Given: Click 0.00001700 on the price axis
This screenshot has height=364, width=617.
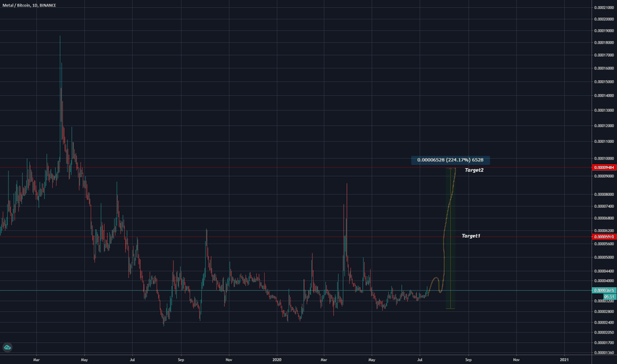Looking at the screenshot, I should click(x=604, y=343).
